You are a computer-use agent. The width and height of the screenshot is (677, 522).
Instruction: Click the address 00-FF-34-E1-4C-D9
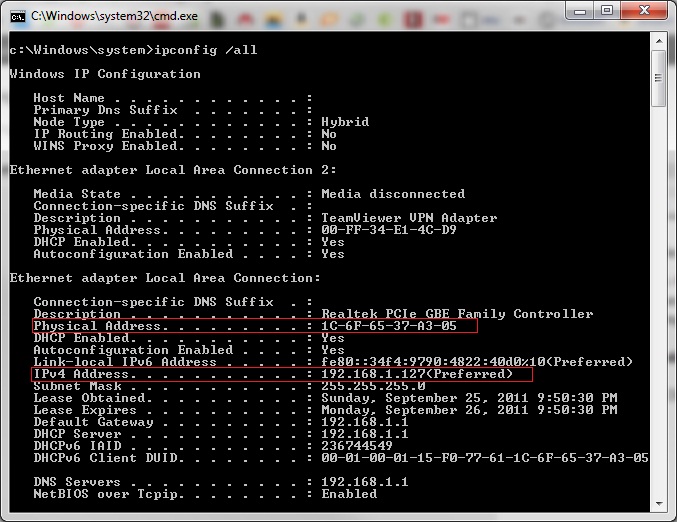coord(389,230)
